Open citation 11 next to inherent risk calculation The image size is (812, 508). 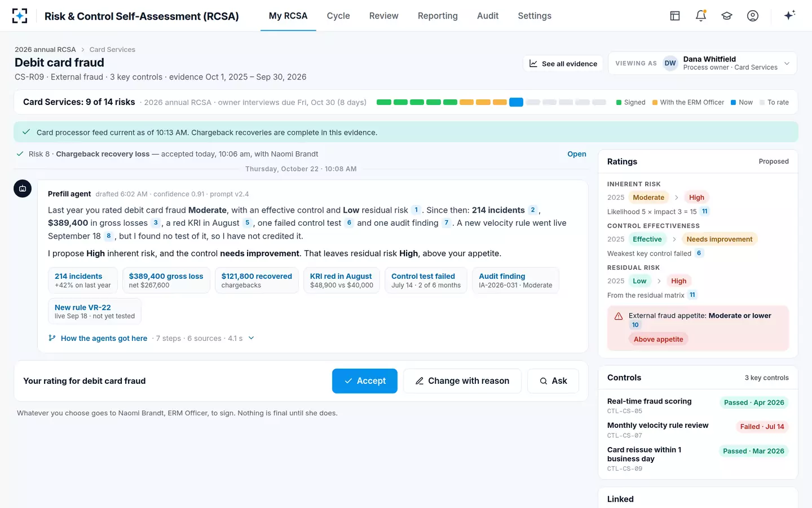pyautogui.click(x=705, y=212)
